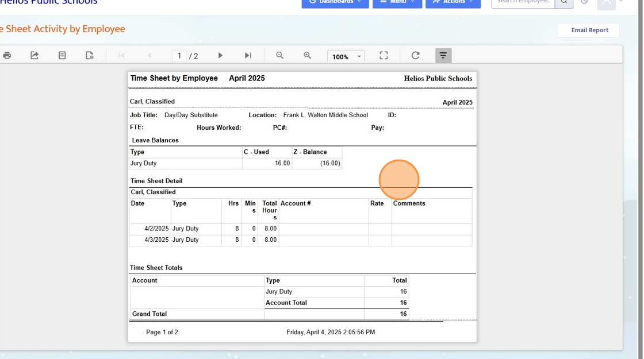Viewport: 644px width, 359px height.
Task: Click the Email Report button
Action: click(x=589, y=30)
